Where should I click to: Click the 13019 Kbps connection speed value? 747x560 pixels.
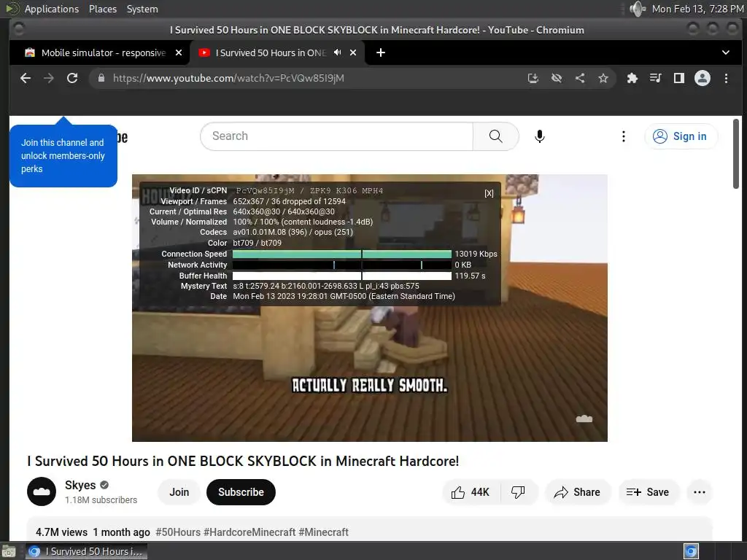coord(476,254)
